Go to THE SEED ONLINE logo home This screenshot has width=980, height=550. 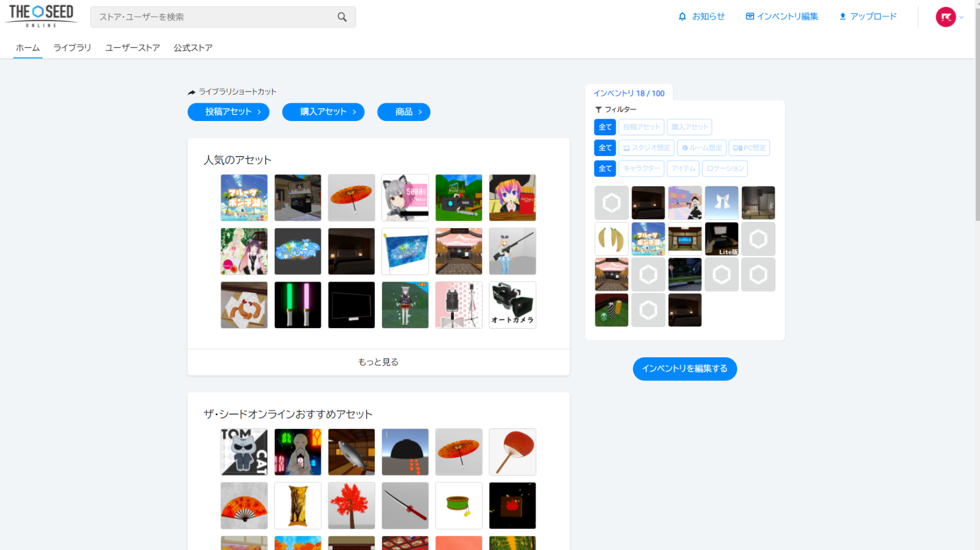click(x=41, y=16)
